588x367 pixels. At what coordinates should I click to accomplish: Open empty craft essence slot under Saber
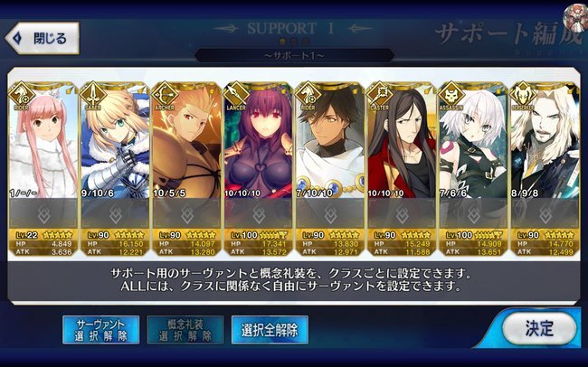(x=115, y=214)
